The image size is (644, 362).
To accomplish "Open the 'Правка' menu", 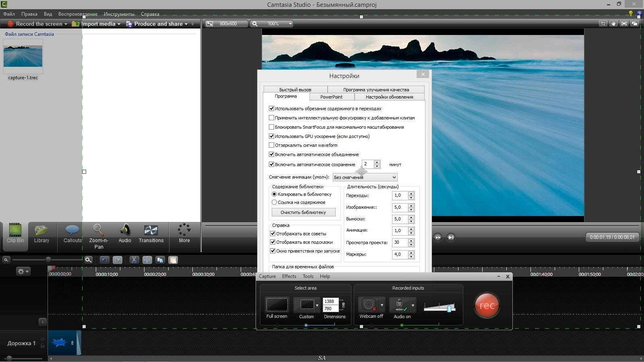I will pos(29,14).
